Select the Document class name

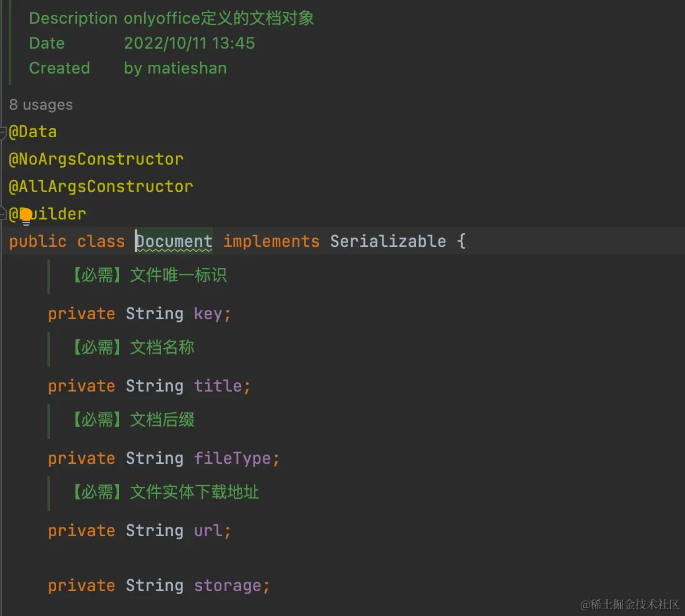click(173, 241)
